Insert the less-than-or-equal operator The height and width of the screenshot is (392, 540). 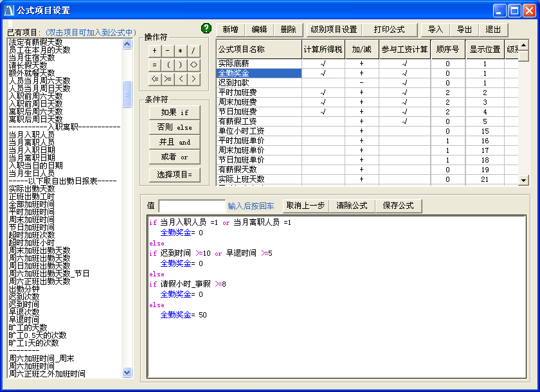(x=155, y=79)
